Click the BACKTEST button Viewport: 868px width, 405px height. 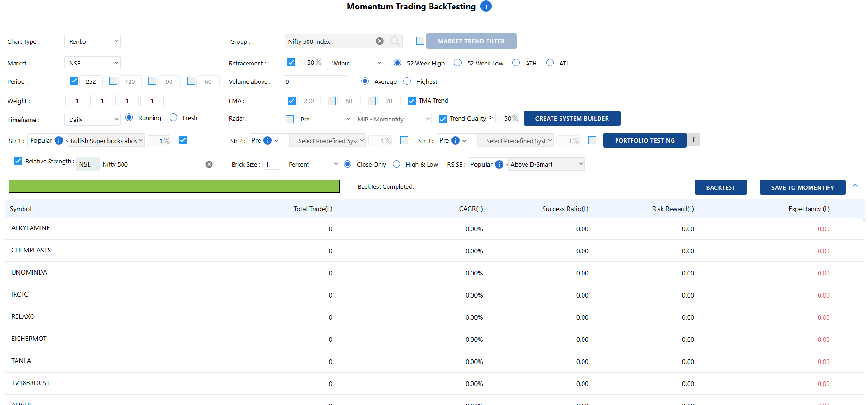(x=721, y=187)
